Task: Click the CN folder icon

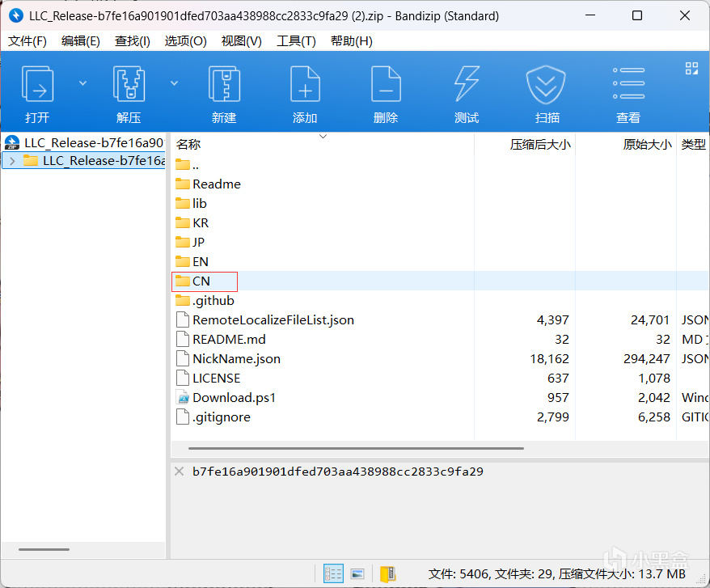Action: click(183, 281)
